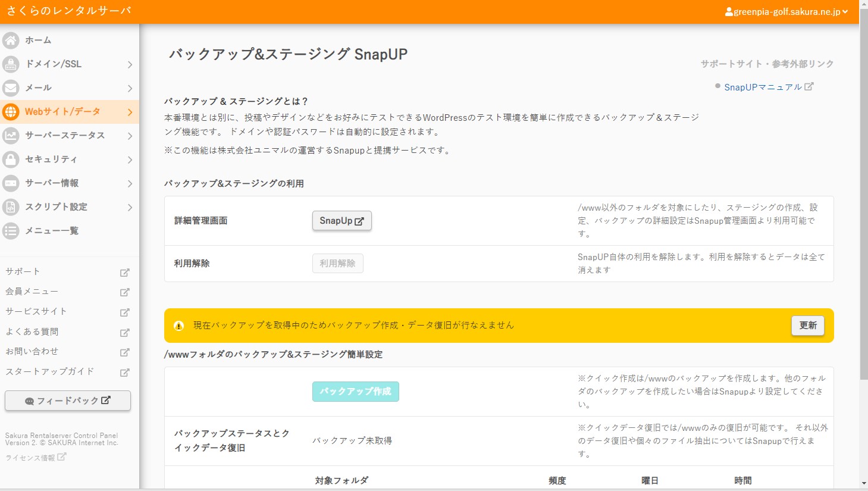The image size is (868, 491).
Task: Open ホーム menu item
Action: point(70,40)
